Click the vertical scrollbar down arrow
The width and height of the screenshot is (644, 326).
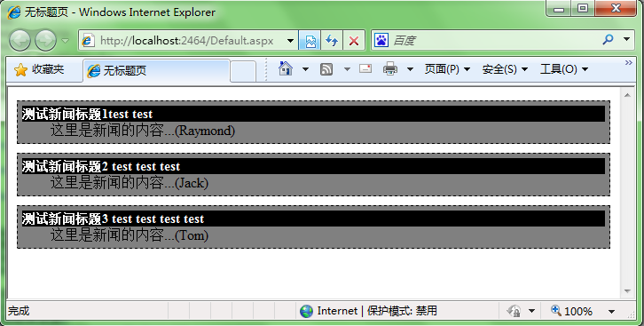pos(627,291)
